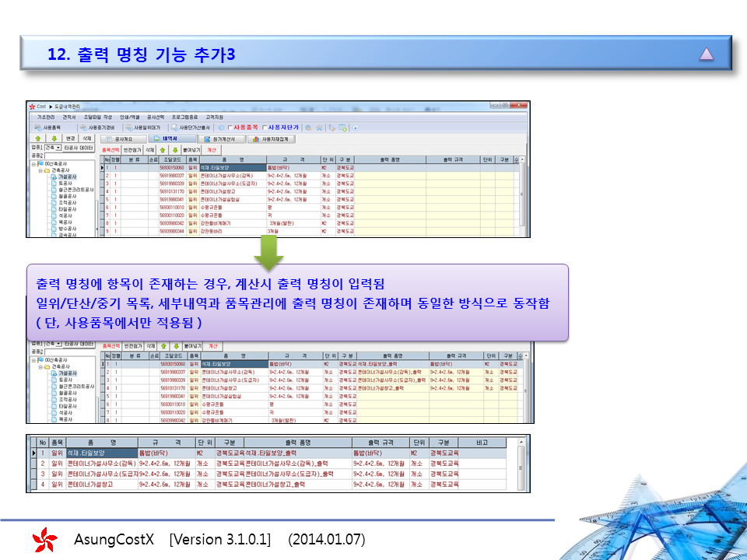This screenshot has height=560, width=747.
Task: Open the 조달파일 작성 menu
Action: (98, 117)
